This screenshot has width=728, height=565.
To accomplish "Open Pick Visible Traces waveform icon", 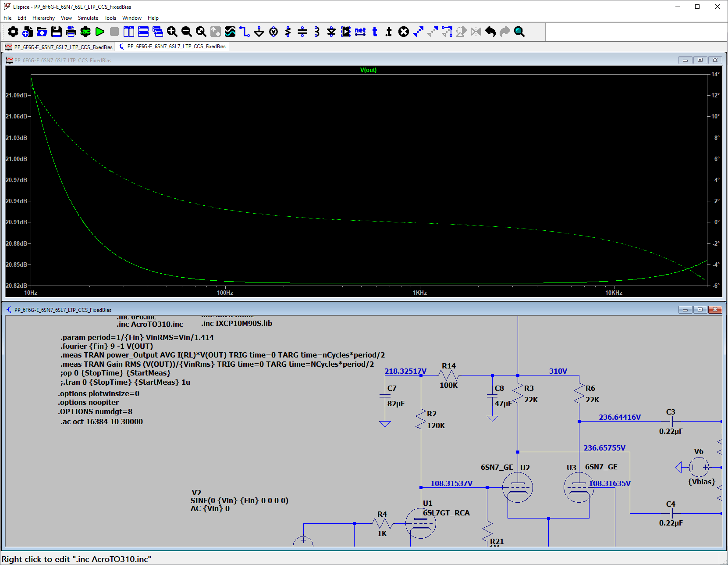I will [230, 32].
